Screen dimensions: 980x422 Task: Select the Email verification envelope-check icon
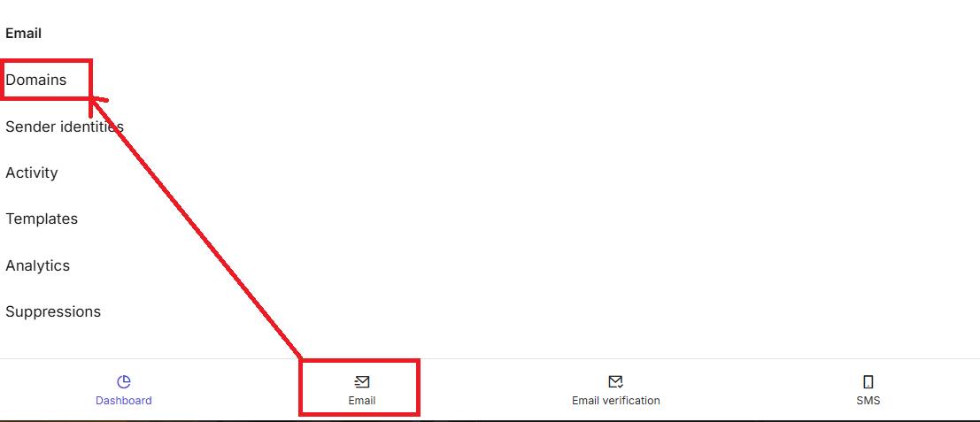point(615,381)
